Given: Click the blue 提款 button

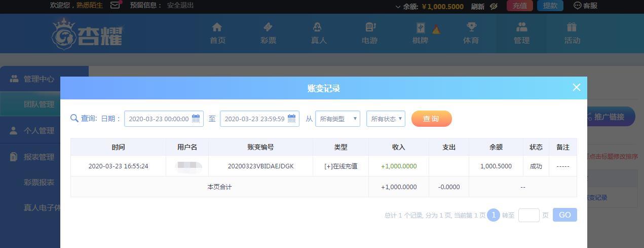Looking at the screenshot, I should [x=550, y=6].
